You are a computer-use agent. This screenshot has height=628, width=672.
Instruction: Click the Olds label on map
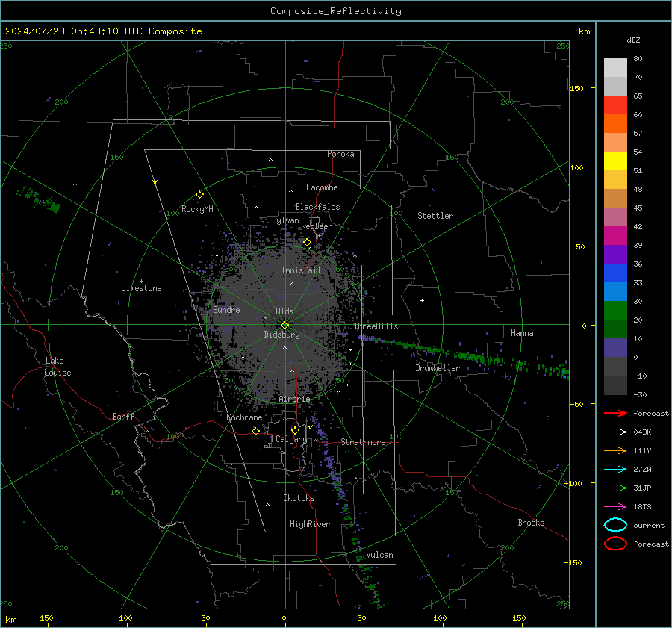(284, 311)
